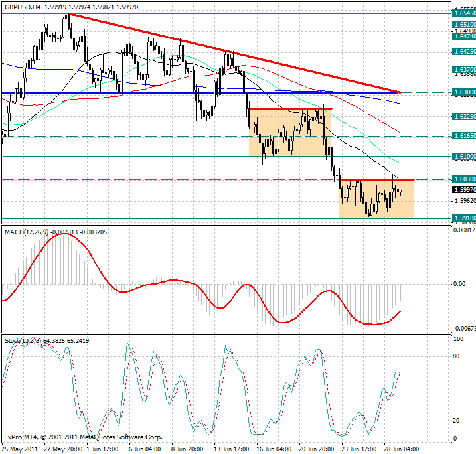Click the 1.6545 price level label

[x=463, y=13]
